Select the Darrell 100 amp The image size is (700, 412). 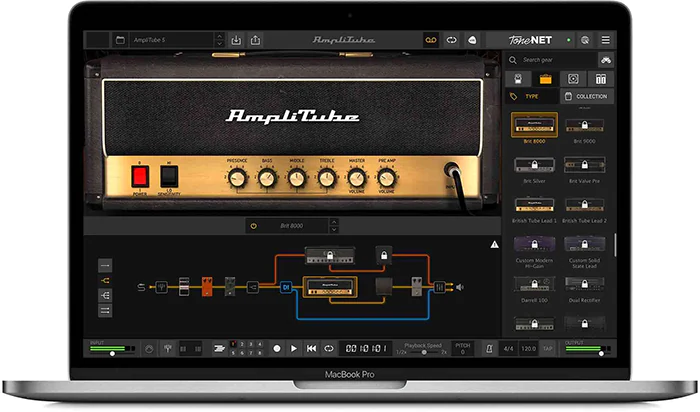pyautogui.click(x=534, y=284)
